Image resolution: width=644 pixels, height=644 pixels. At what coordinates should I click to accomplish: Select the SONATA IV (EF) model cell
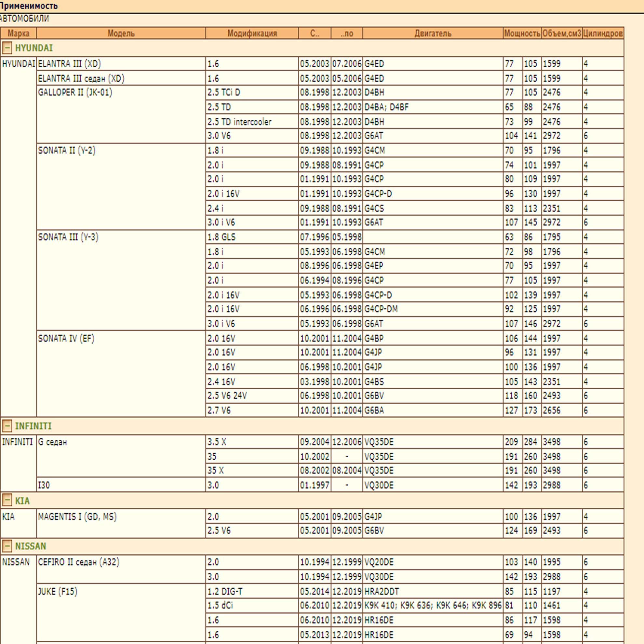coord(66,339)
